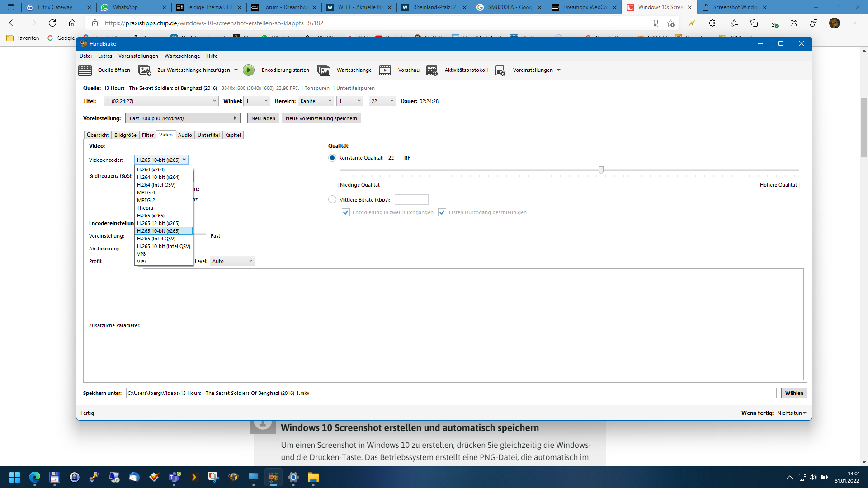868x488 pixels.
Task: Open the Level Auto dropdown
Action: tap(232, 261)
